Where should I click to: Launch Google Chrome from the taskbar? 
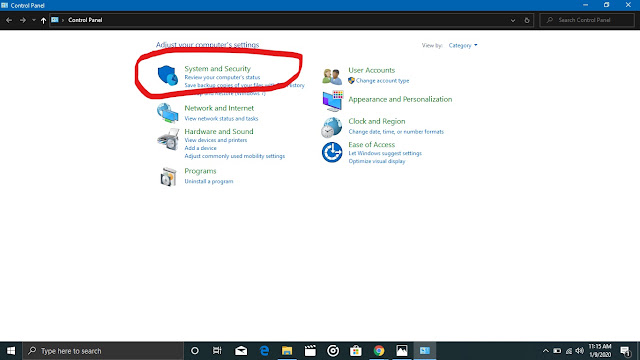pyautogui.click(x=379, y=351)
